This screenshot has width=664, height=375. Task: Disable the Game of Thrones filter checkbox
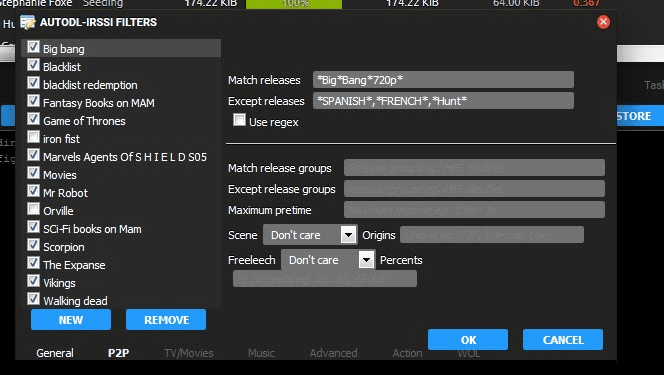tap(33, 119)
